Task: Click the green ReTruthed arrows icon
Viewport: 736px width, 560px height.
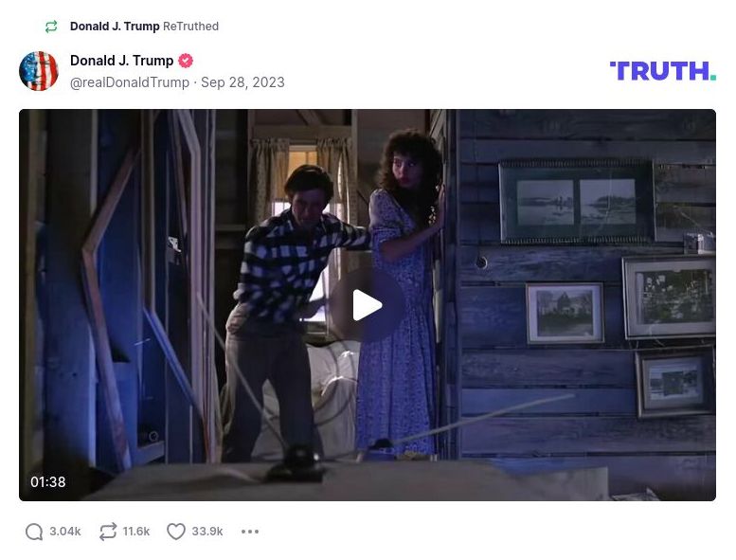Action: [x=51, y=27]
